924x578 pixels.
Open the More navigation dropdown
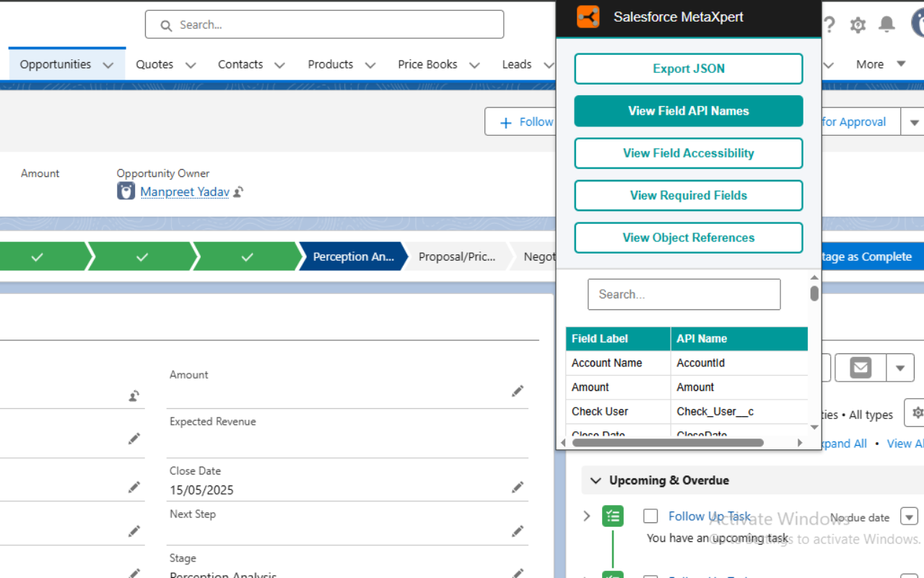tap(881, 64)
